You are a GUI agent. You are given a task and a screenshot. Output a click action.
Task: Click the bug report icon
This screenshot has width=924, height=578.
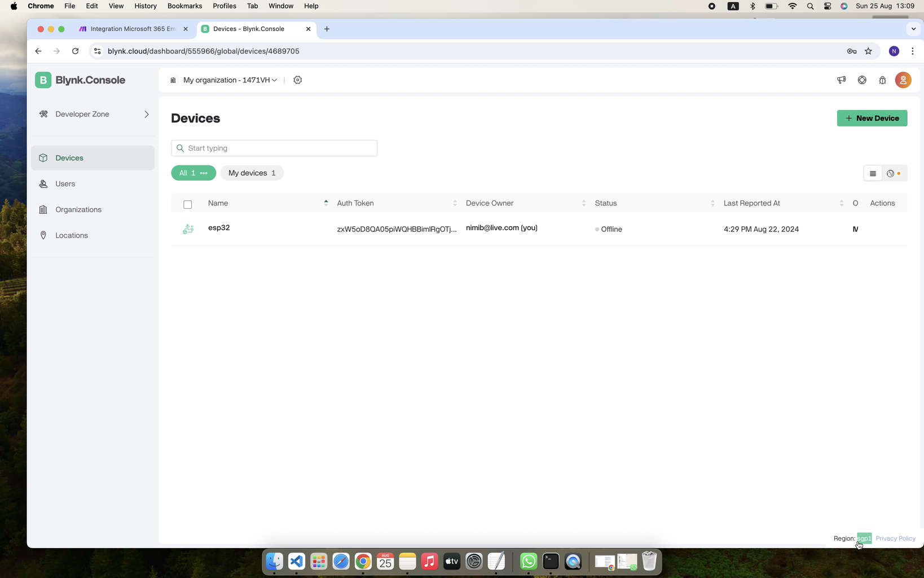882,80
